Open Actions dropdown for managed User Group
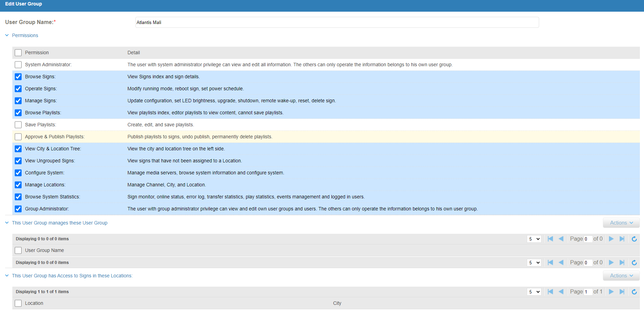The image size is (644, 311). 621,223
